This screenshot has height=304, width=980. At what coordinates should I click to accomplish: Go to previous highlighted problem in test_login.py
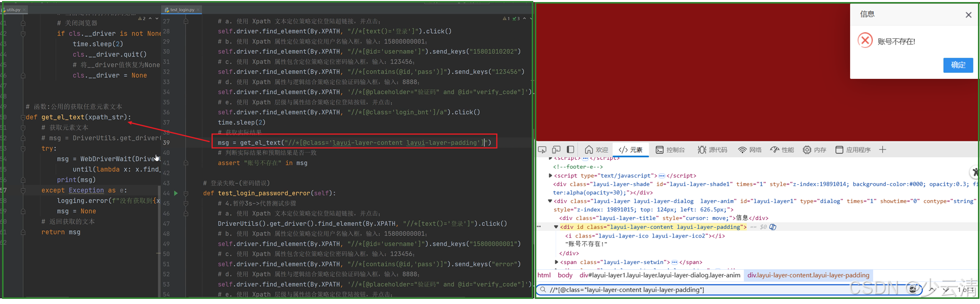525,18
